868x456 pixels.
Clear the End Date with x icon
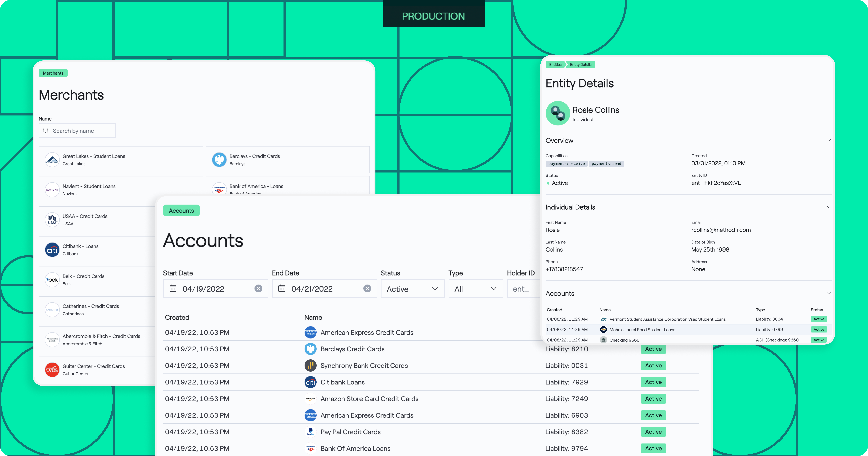(x=367, y=288)
